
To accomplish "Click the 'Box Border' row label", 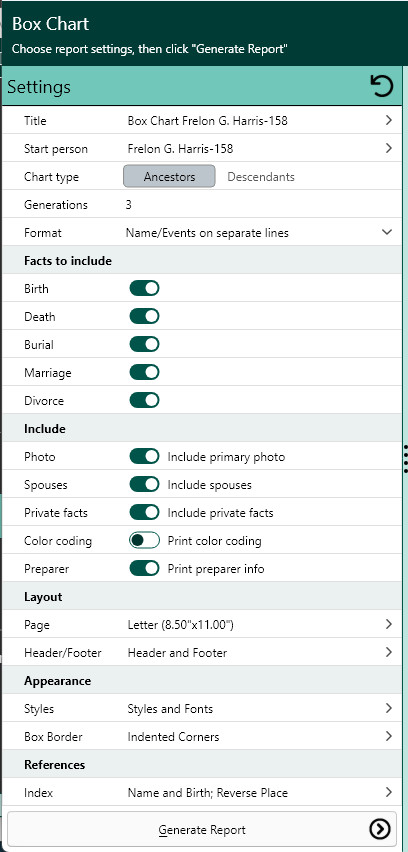I will tap(53, 737).
